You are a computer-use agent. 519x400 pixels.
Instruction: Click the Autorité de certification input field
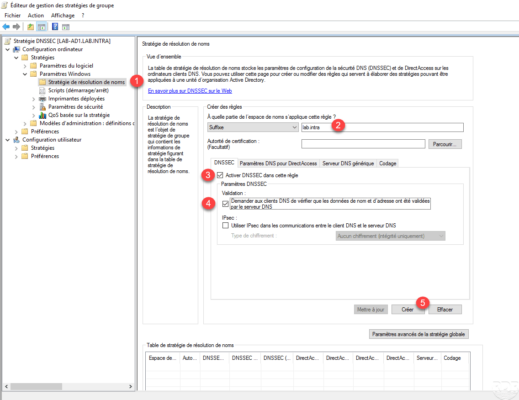pos(363,144)
